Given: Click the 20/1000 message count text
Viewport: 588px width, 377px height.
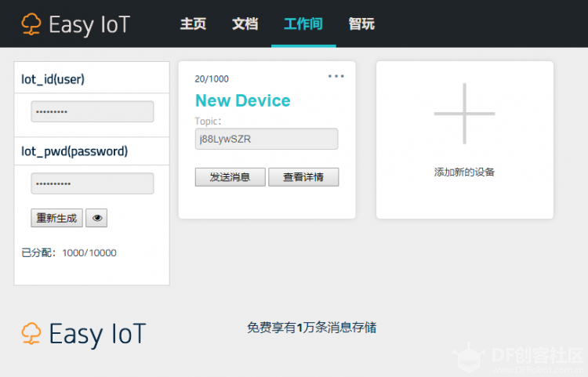Looking at the screenshot, I should 212,79.
